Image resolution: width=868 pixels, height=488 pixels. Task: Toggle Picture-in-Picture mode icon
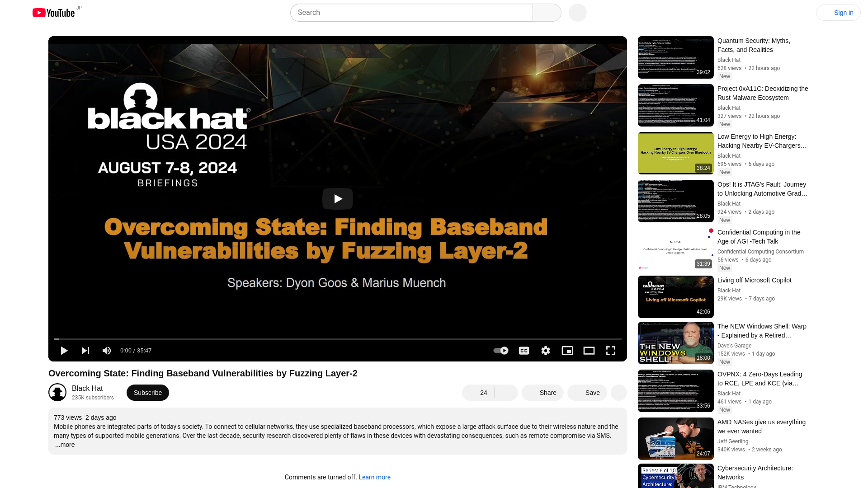pyautogui.click(x=567, y=350)
